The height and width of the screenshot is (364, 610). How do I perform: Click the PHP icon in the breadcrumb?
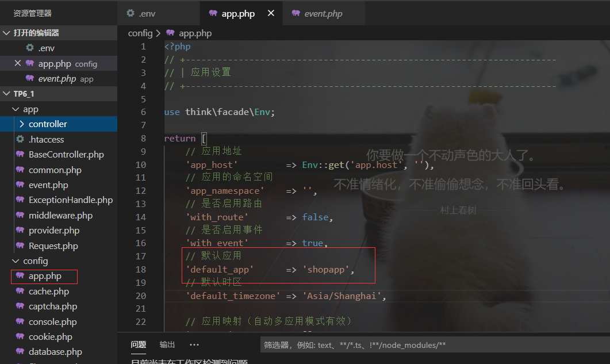[x=170, y=33]
